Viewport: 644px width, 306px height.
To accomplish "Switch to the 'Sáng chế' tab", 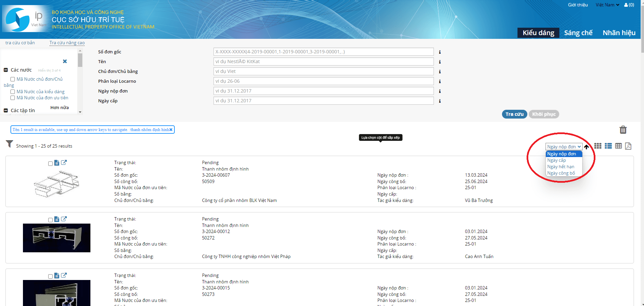I will [x=578, y=33].
